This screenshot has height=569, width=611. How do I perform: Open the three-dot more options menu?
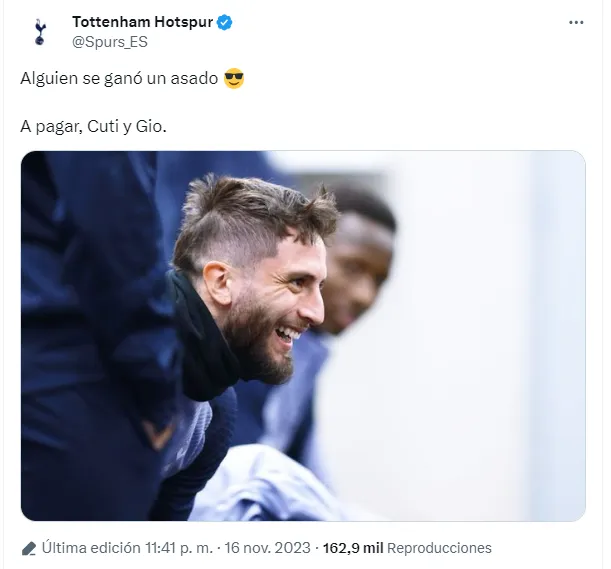[x=576, y=22]
